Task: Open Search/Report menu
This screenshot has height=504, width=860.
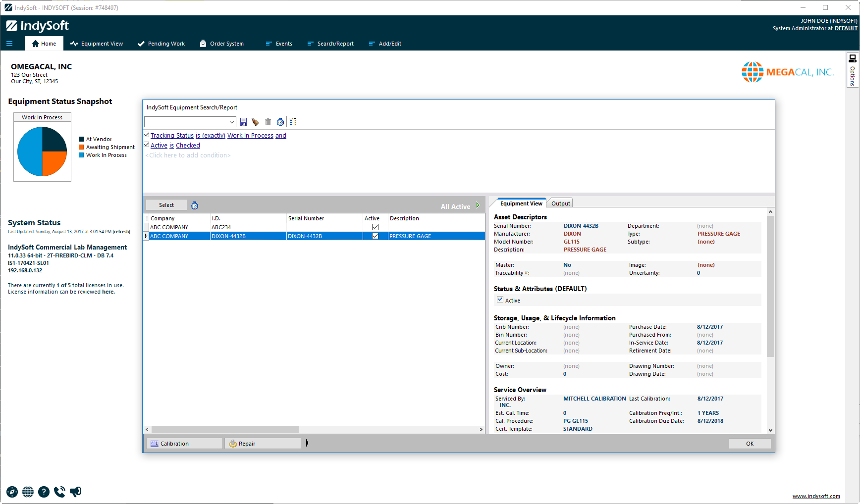Action: pos(330,44)
